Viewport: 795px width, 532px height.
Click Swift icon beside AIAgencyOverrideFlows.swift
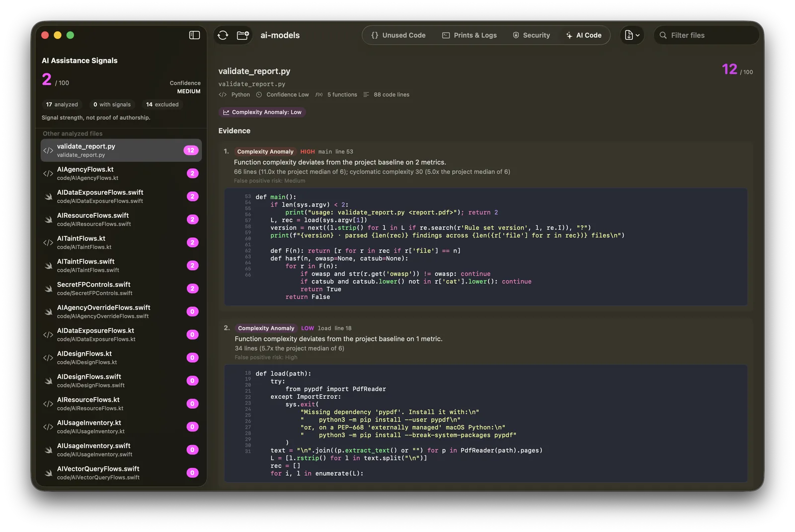48,312
